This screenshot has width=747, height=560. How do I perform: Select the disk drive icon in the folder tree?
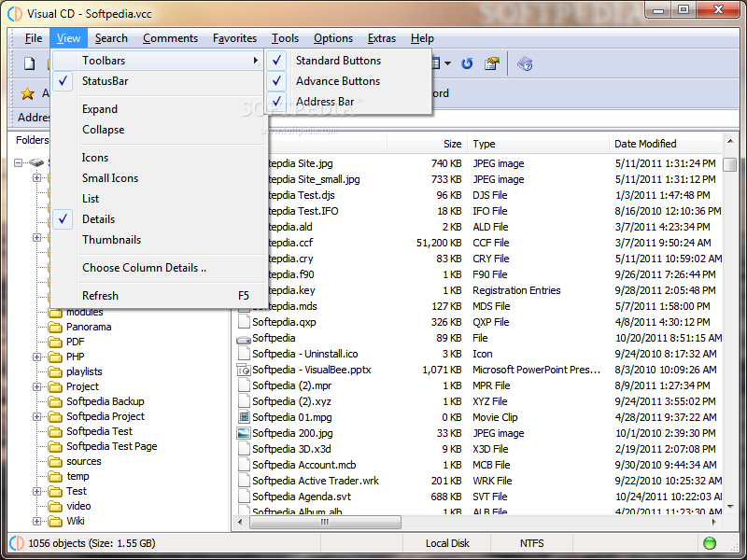(x=36, y=162)
